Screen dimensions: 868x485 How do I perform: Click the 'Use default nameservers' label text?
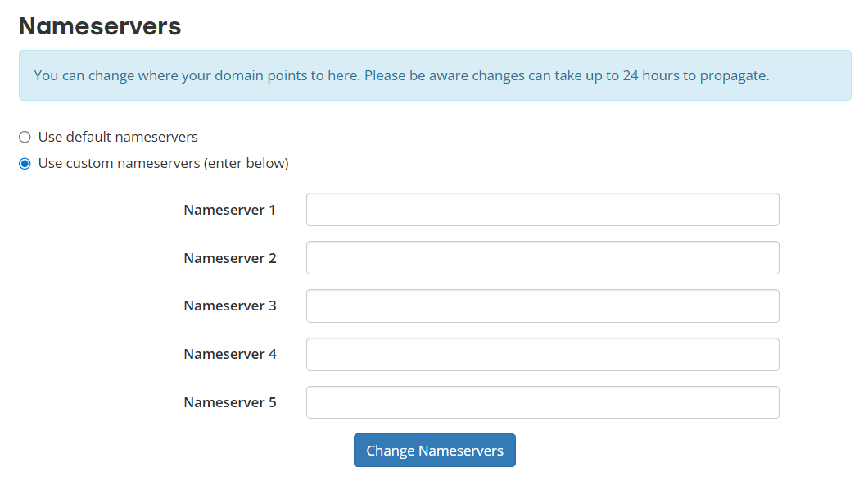(x=118, y=138)
